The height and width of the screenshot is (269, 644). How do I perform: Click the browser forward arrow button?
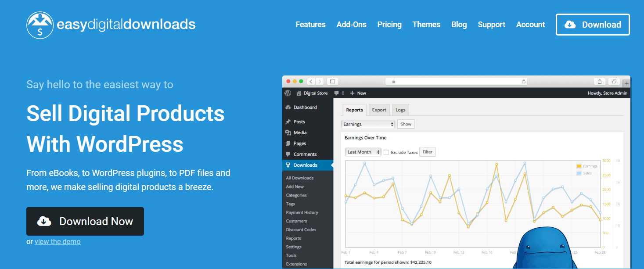click(320, 81)
